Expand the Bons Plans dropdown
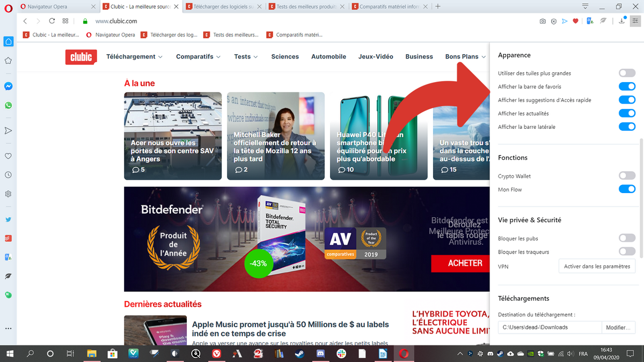Viewport: 644px width, 362px height. pos(466,56)
